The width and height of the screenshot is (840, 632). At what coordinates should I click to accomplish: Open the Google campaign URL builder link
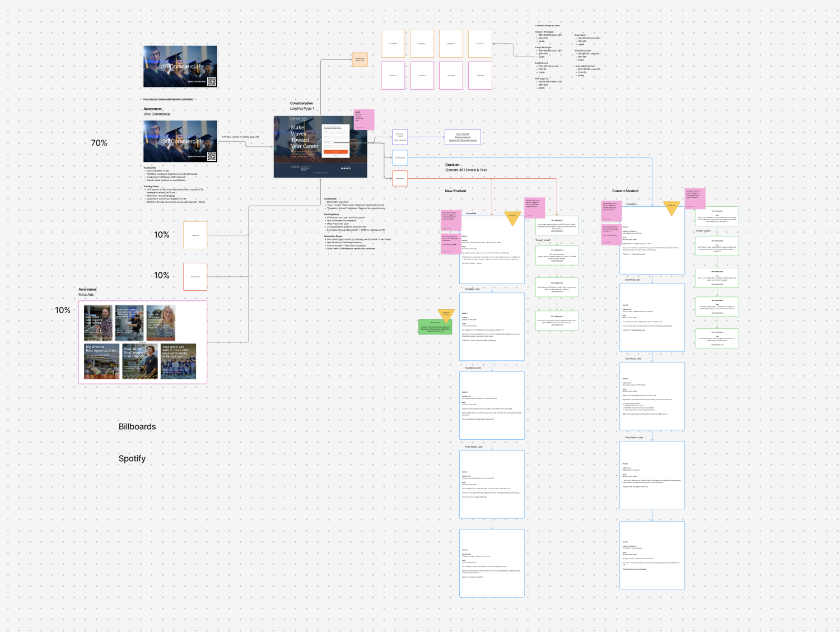click(x=168, y=99)
